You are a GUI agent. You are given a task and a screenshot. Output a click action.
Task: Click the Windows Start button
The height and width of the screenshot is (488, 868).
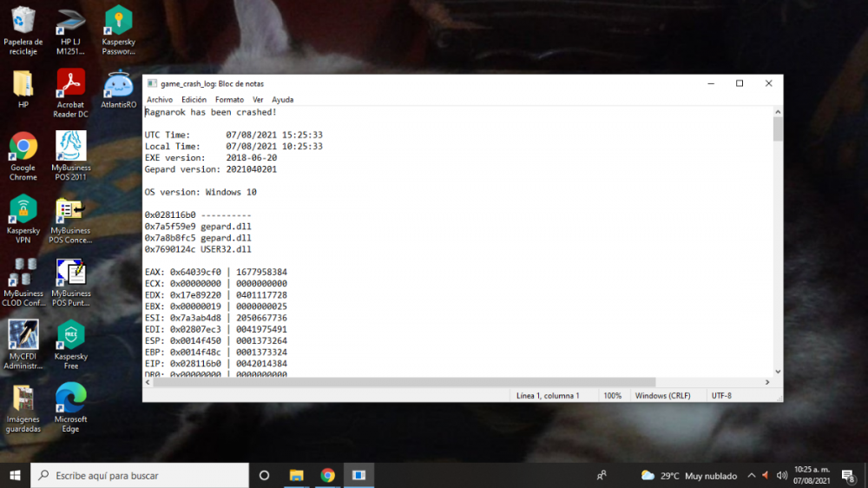pos(15,475)
